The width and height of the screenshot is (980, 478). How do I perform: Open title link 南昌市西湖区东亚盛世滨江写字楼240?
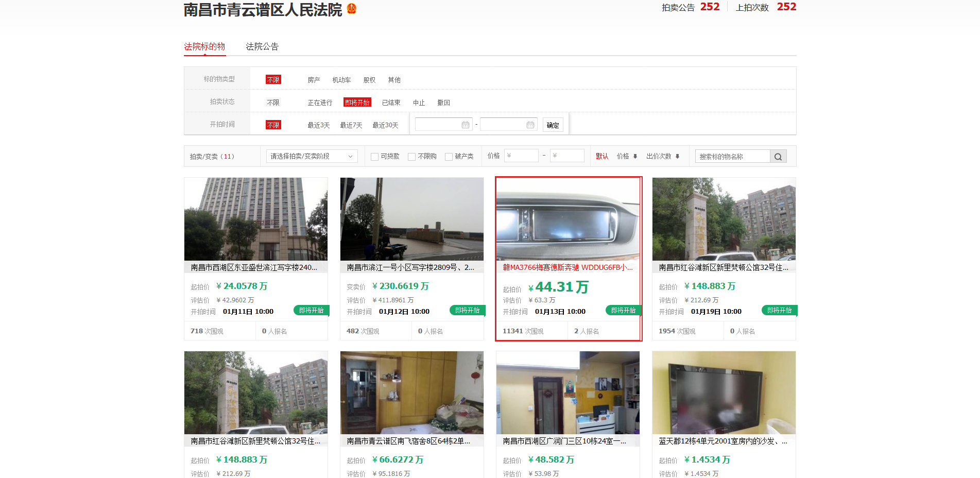(254, 267)
